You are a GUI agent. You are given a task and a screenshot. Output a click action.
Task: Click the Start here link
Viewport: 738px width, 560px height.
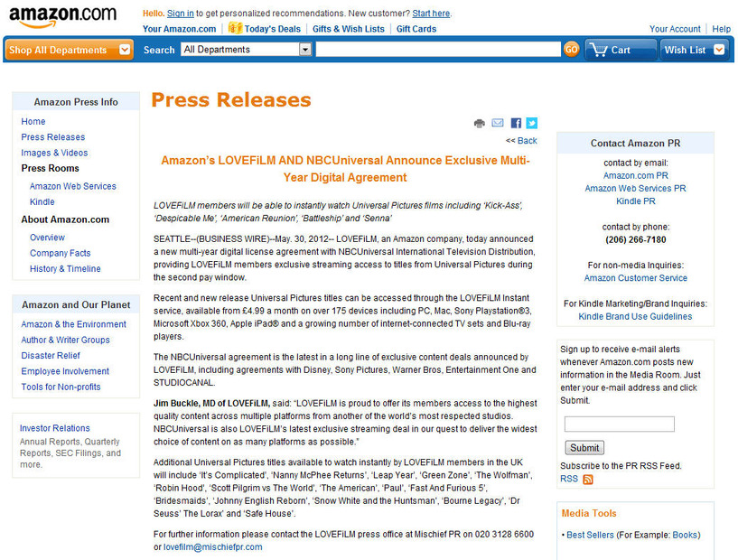(x=431, y=14)
